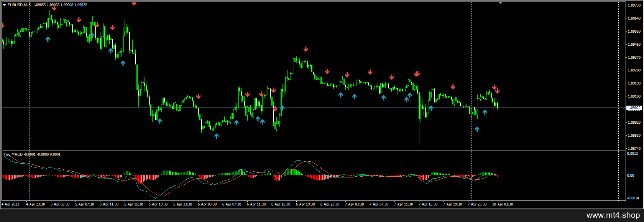644x222 pixels.
Task: Click the overlapping pair of red sell arrows
Action: click(417, 74)
